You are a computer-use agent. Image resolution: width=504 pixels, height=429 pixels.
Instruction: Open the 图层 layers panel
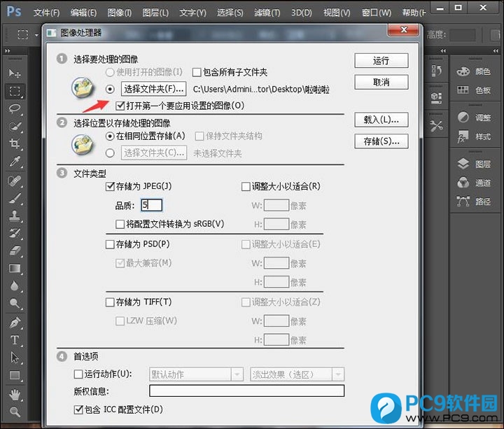[474, 164]
